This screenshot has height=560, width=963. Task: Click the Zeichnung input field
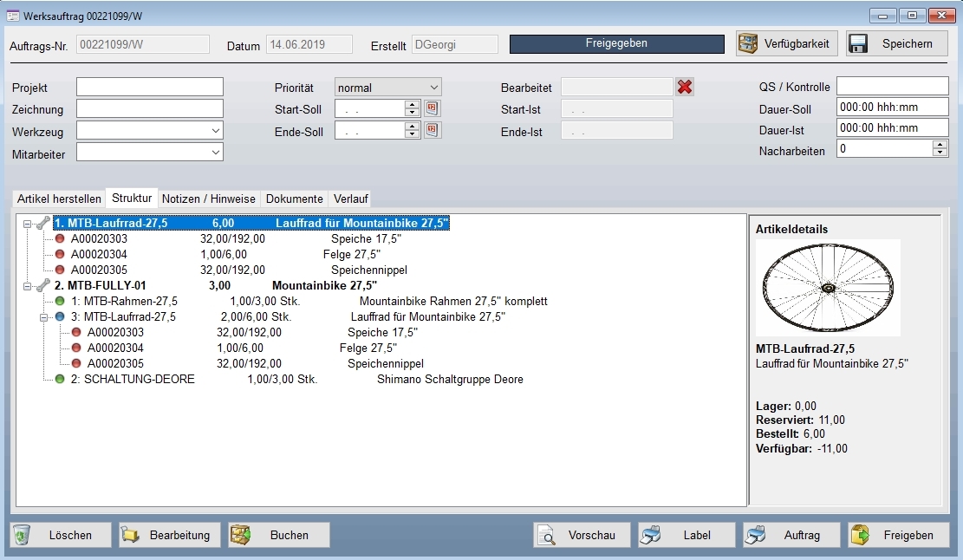[x=150, y=108]
